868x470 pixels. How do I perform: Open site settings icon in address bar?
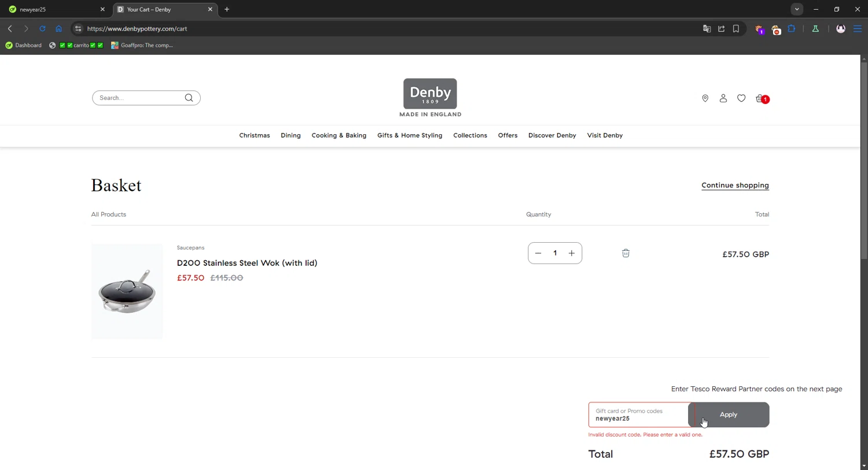coord(78,28)
